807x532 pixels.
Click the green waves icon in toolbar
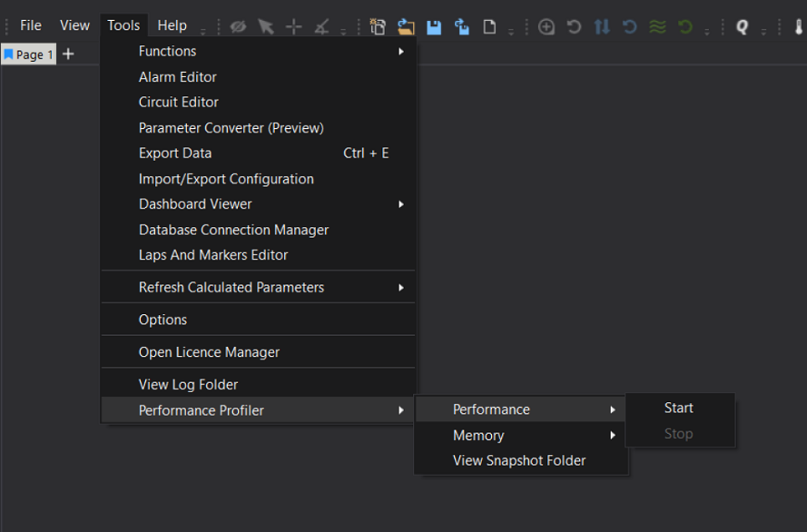[x=657, y=26]
